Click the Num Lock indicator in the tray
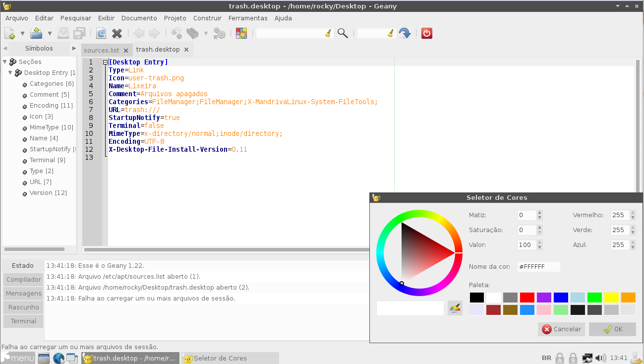Viewport: 644px width, 364px height. (x=573, y=358)
